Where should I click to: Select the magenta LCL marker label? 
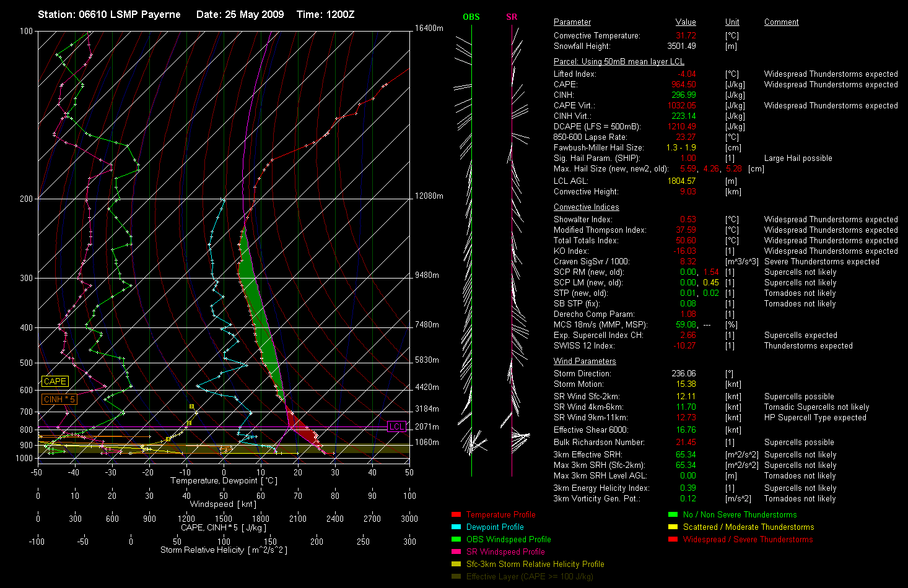396,426
